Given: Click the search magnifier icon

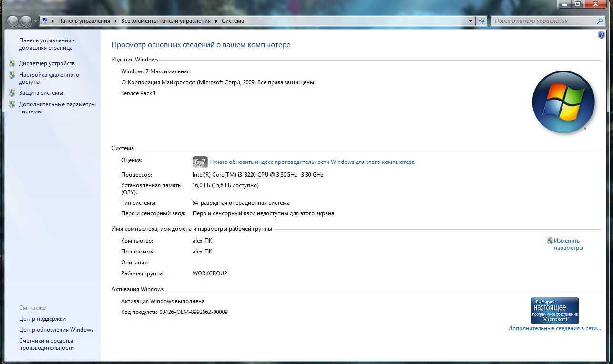Looking at the screenshot, I should (x=600, y=21).
